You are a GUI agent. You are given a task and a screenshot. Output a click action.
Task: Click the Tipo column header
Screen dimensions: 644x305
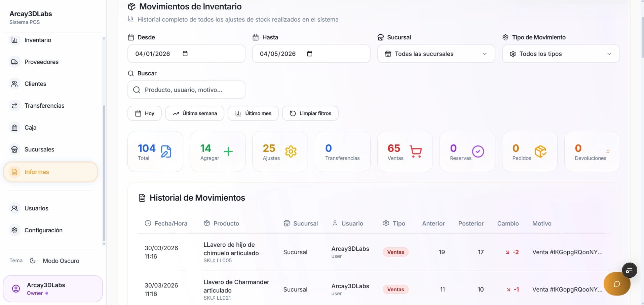coord(394,224)
